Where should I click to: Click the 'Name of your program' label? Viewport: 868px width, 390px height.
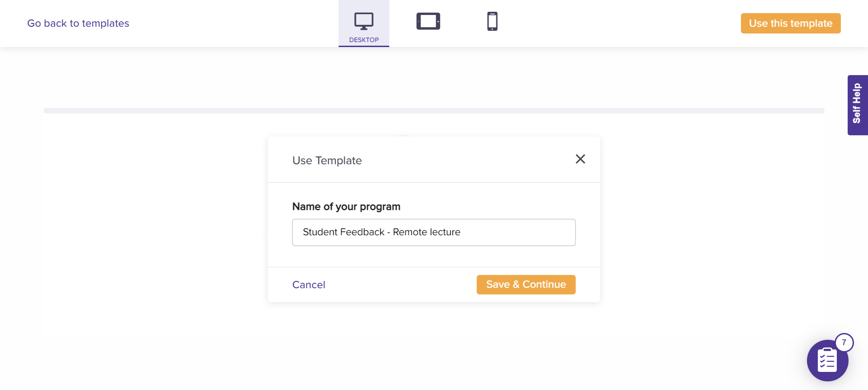pyautogui.click(x=346, y=207)
